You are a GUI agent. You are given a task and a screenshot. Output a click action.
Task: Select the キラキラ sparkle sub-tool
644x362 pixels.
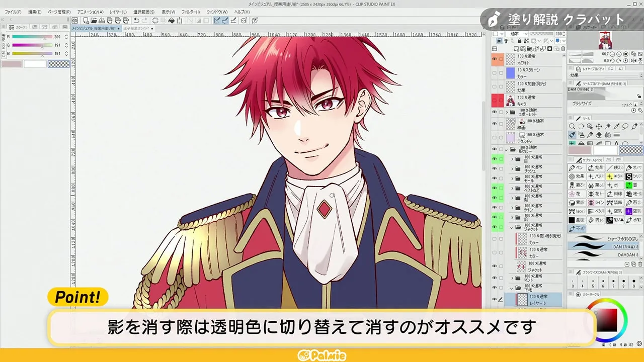(x=614, y=176)
